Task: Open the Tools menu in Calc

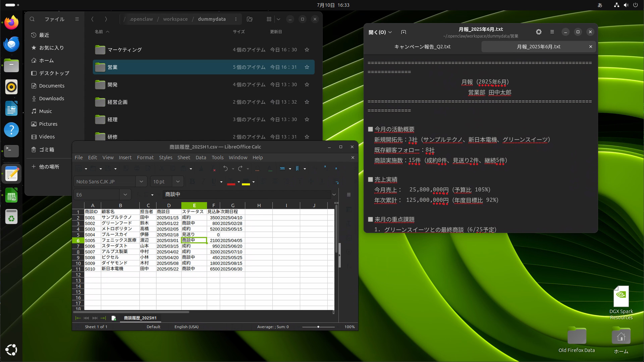Action: [x=217, y=157]
